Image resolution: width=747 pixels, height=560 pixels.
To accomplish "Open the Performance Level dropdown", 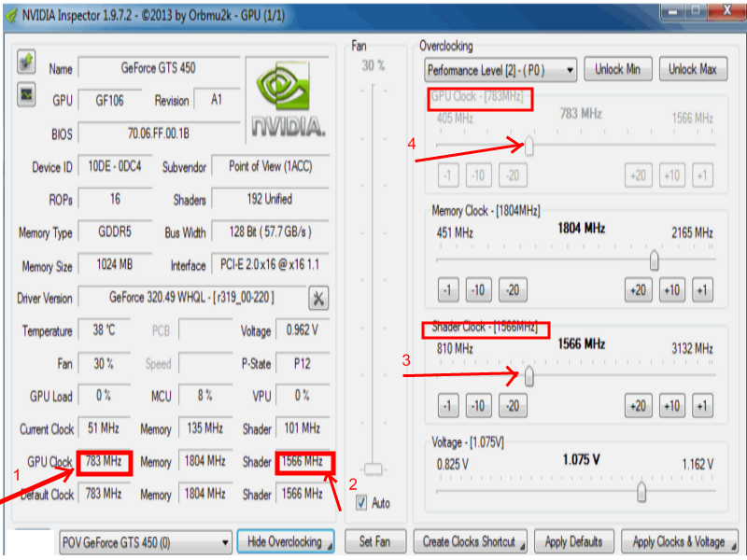I will tap(500, 71).
